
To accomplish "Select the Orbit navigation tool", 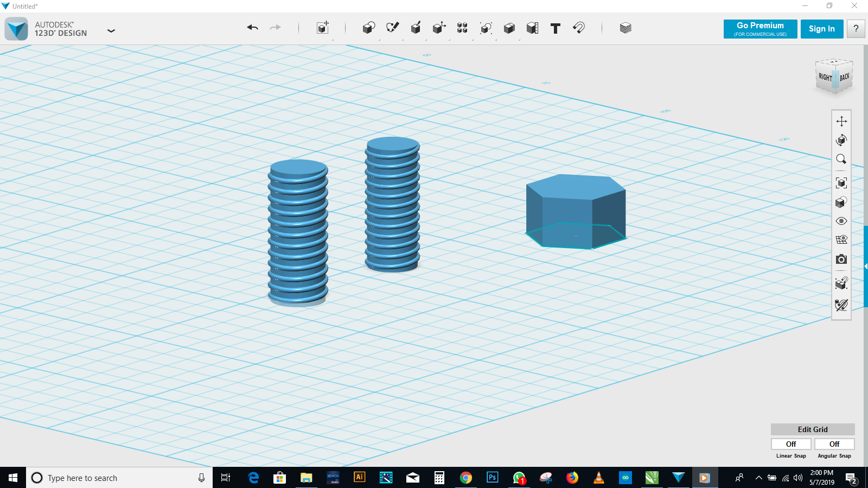I will coord(841,140).
